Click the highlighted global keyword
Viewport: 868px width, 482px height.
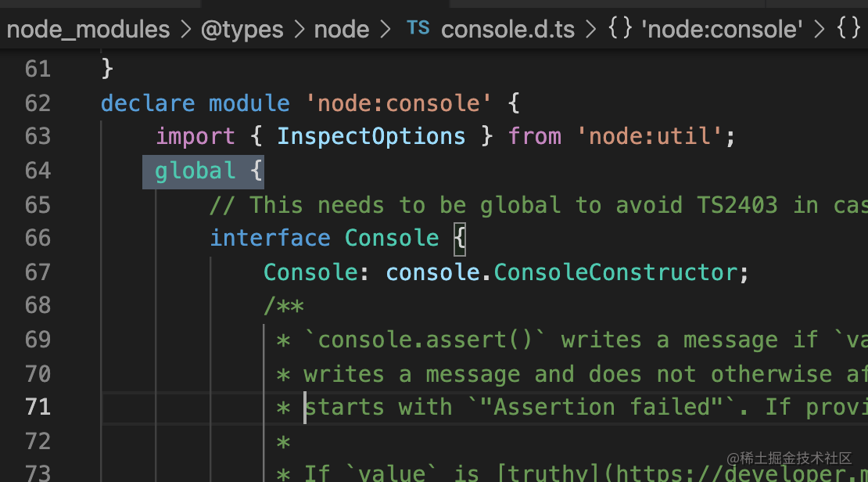(195, 171)
